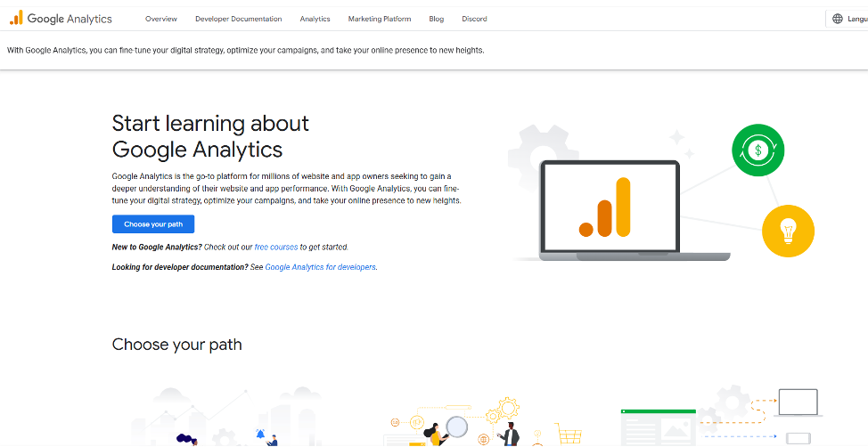Go to Marketing Platform nav item
Screen dimensions: 868x447
[x=380, y=19]
